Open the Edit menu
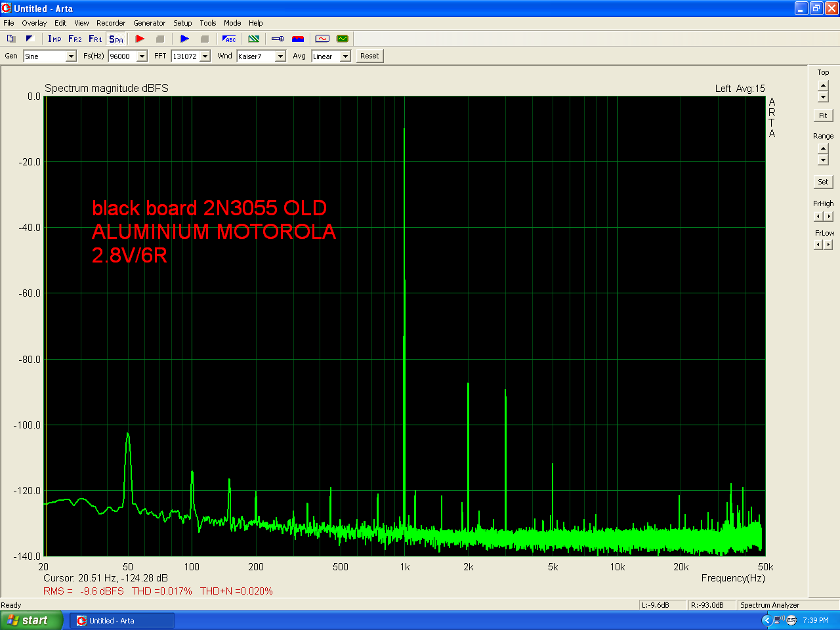840x630 pixels. [60, 23]
